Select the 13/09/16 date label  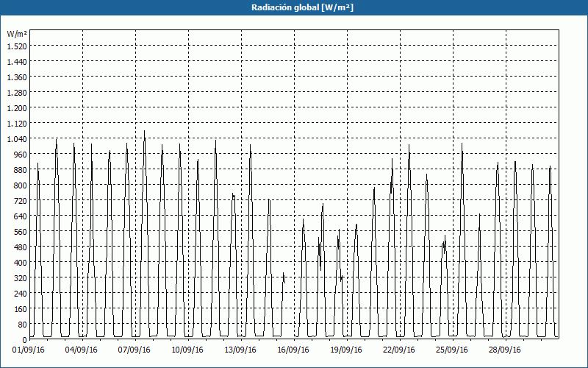pyautogui.click(x=240, y=350)
